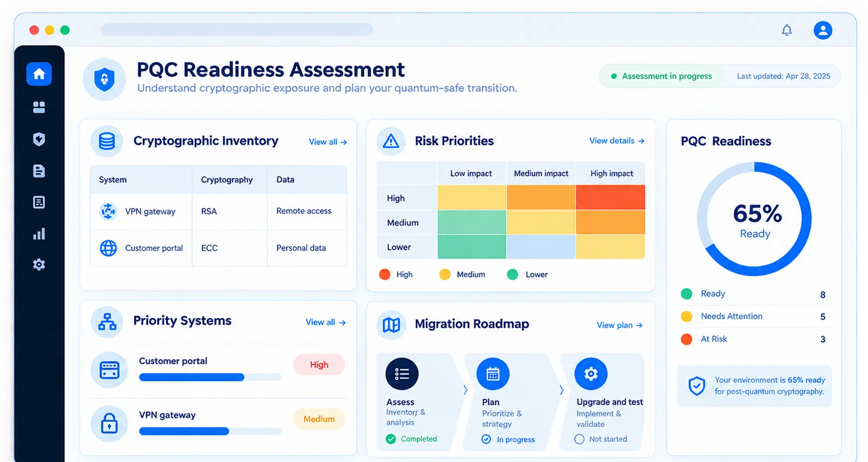Click the In progress check under Plan
This screenshot has height=462, width=868.
pos(486,439)
